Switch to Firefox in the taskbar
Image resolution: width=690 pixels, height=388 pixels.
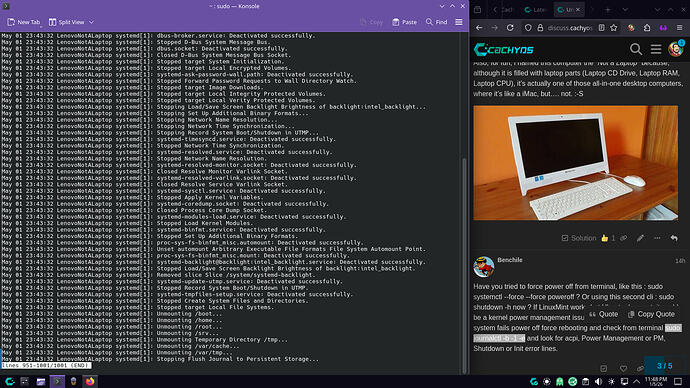pyautogui.click(x=90, y=381)
